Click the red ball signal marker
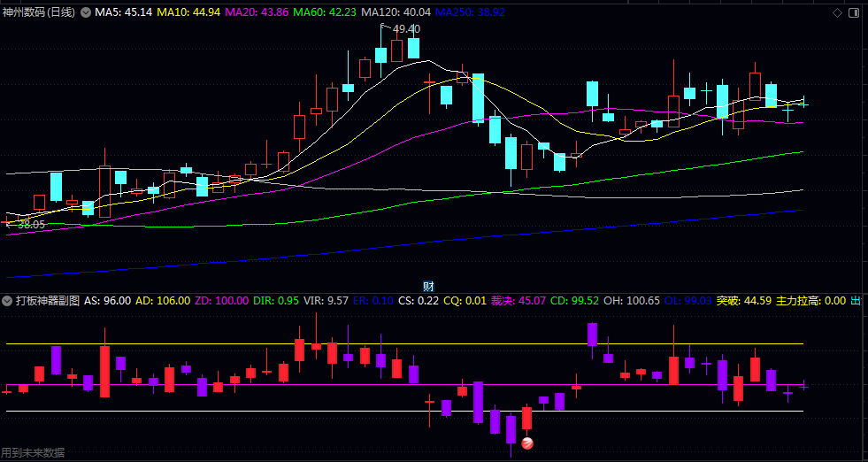Viewport: 868px width, 462px height. click(x=527, y=443)
